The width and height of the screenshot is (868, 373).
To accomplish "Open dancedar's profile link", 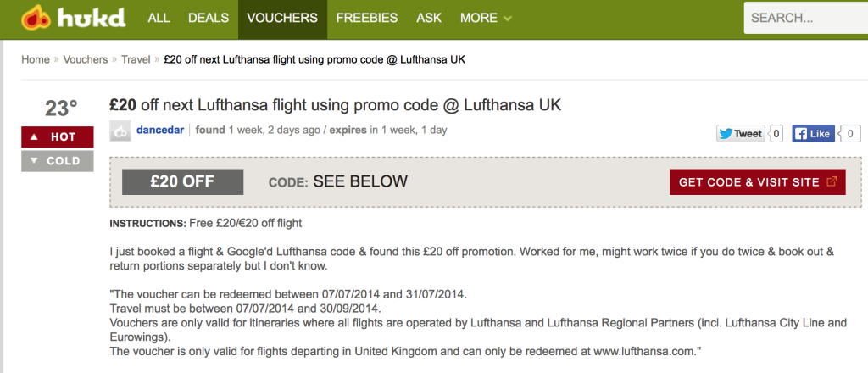I will [x=160, y=131].
